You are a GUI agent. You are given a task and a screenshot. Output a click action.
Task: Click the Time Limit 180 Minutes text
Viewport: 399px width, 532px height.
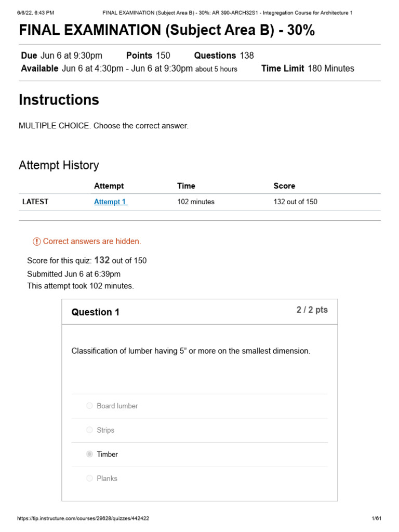[x=308, y=69]
